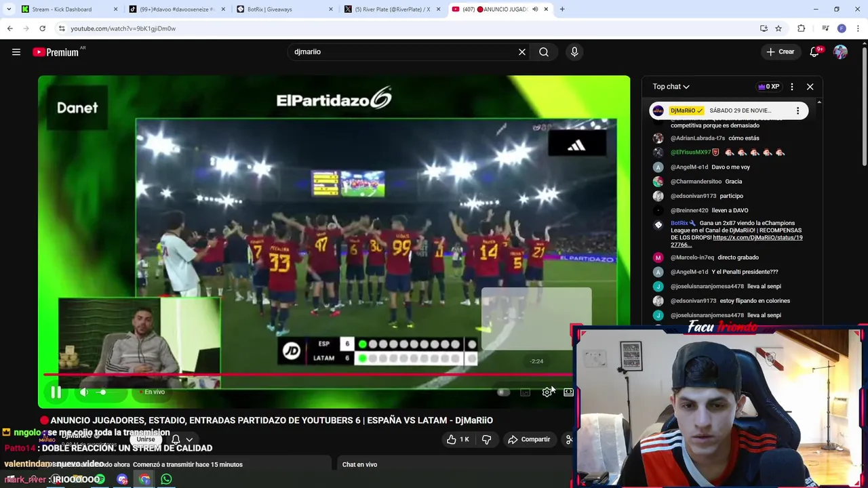The width and height of the screenshot is (868, 488).
Task: Click the magnifier search button
Action: tap(544, 52)
